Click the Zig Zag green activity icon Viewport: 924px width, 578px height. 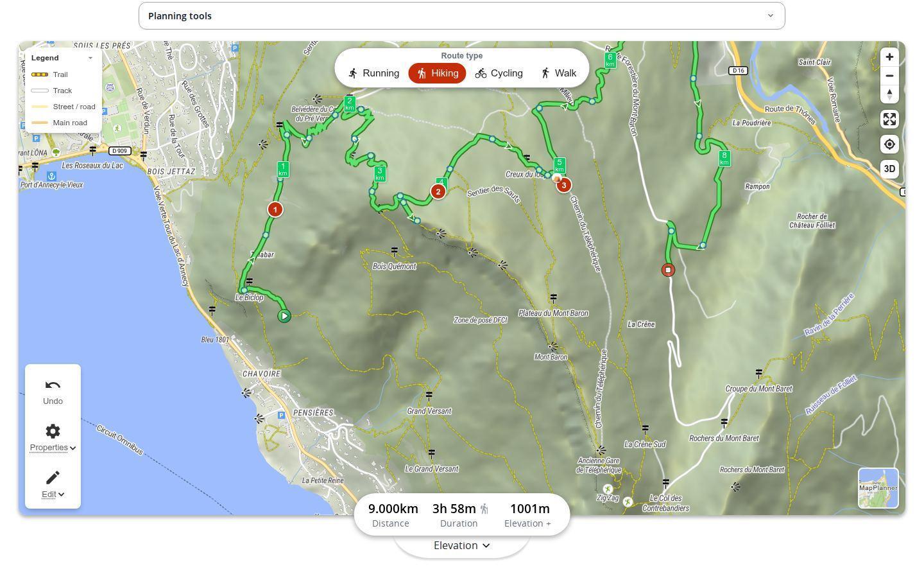[x=608, y=489]
